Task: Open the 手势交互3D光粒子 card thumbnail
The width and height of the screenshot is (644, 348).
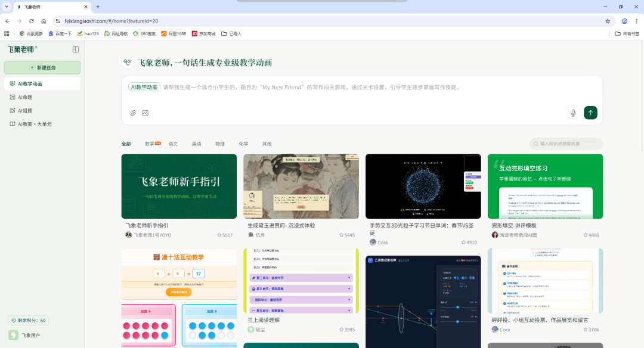Action: (x=423, y=186)
